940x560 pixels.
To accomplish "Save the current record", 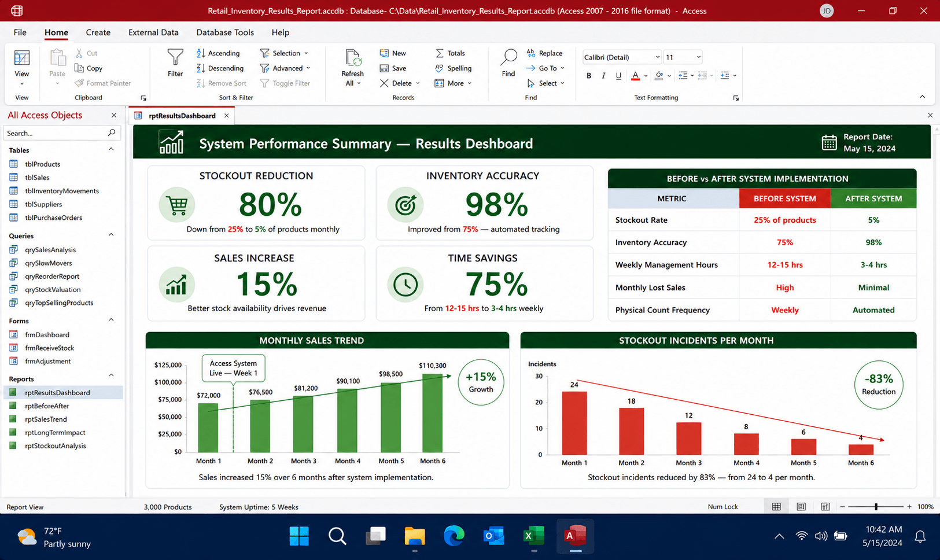I will pyautogui.click(x=393, y=68).
